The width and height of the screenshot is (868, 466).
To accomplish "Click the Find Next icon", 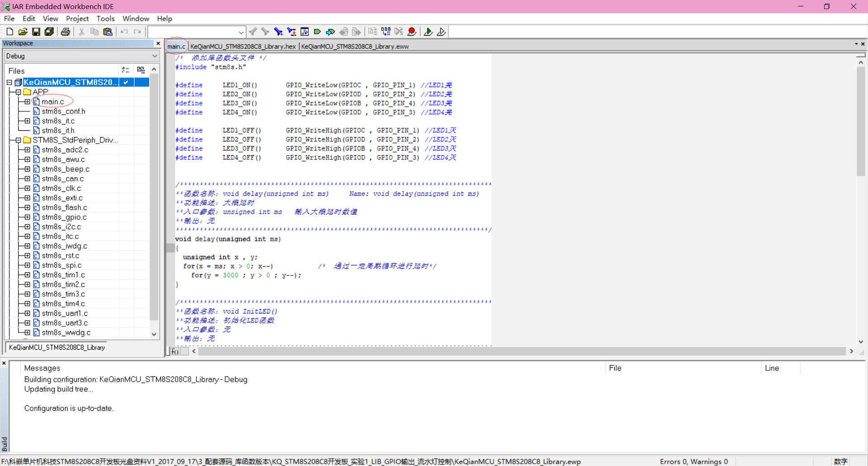I will click(265, 32).
